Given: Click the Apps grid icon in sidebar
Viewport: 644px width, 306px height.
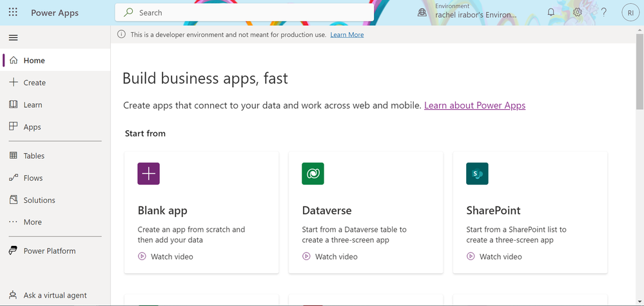Looking at the screenshot, I should pyautogui.click(x=14, y=127).
